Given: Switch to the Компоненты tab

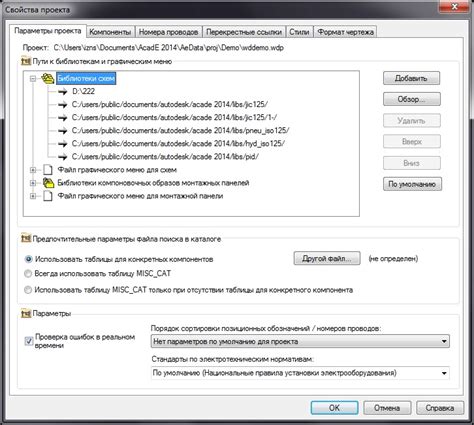Looking at the screenshot, I should [x=110, y=32].
